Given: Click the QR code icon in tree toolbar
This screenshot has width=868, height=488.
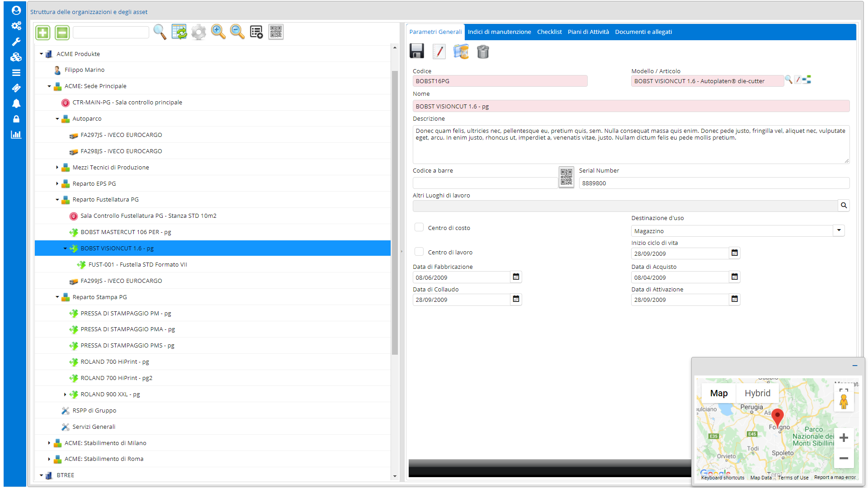Looking at the screenshot, I should pyautogui.click(x=276, y=32).
